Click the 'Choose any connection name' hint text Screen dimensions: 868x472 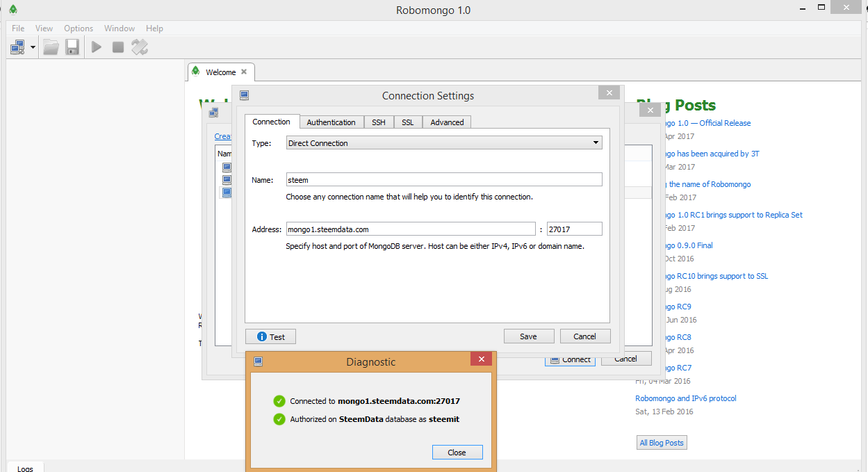[409, 197]
